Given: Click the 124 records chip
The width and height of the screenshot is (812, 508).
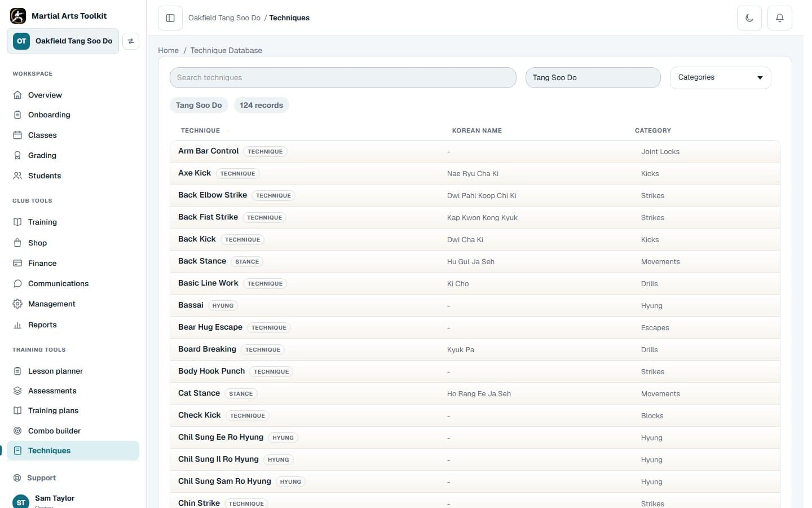Looking at the screenshot, I should (261, 105).
